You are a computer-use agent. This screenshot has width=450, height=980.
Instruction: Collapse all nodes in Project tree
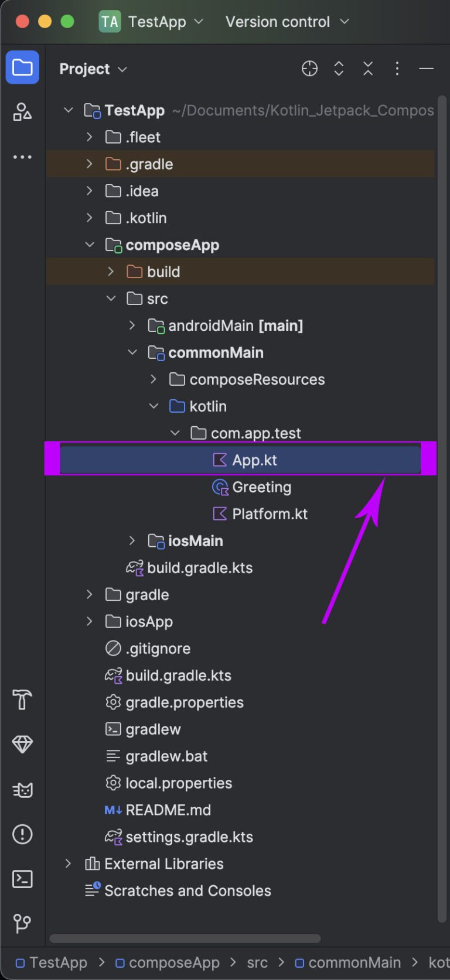coord(367,68)
